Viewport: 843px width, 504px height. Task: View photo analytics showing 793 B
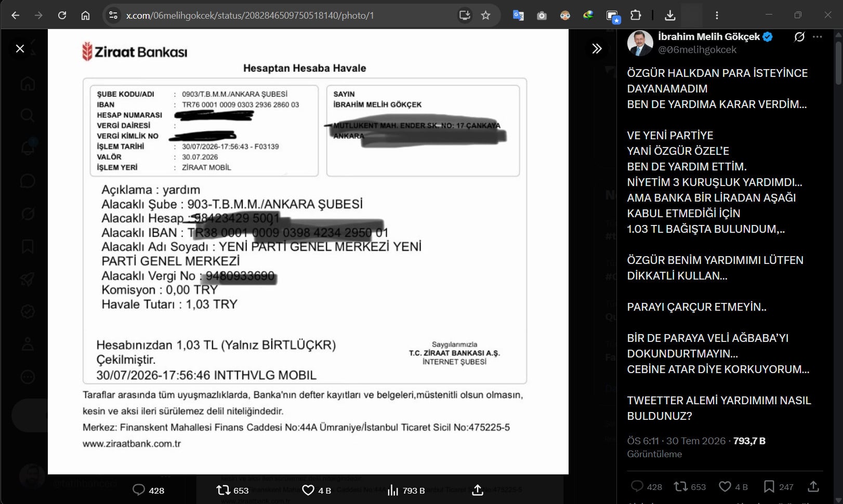click(x=406, y=490)
